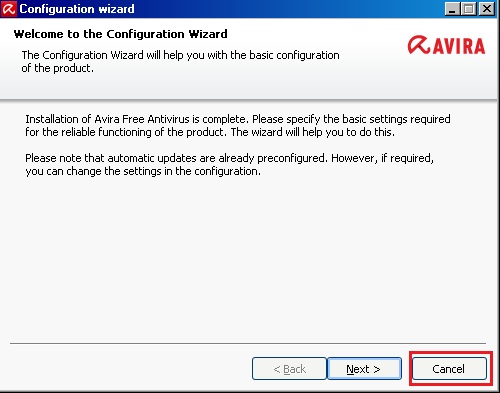Screen dimensions: 500x393
Task: Click the Avira logo in header
Action: 446,45
